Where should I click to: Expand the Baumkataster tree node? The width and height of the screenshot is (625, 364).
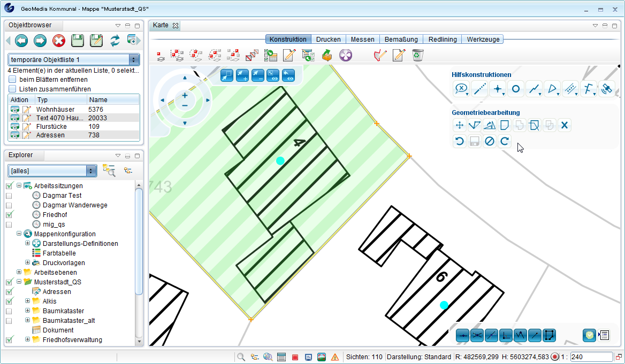point(28,311)
